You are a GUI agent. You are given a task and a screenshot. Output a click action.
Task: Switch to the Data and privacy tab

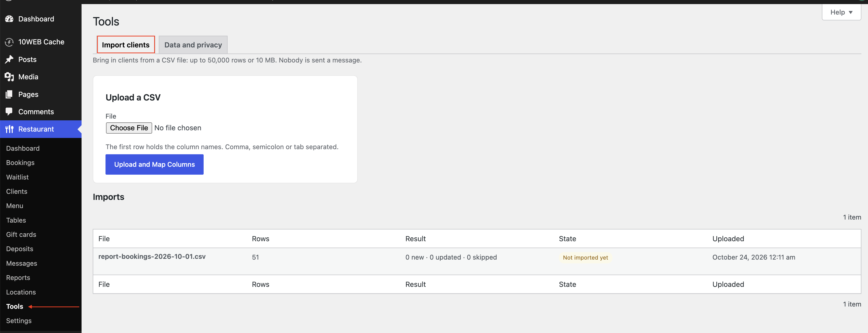193,44
